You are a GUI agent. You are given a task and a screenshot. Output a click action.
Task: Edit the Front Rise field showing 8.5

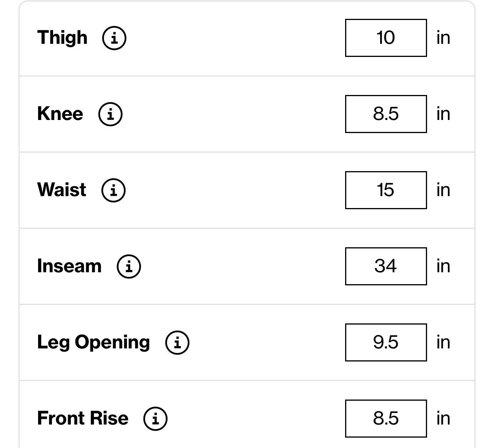pos(386,418)
